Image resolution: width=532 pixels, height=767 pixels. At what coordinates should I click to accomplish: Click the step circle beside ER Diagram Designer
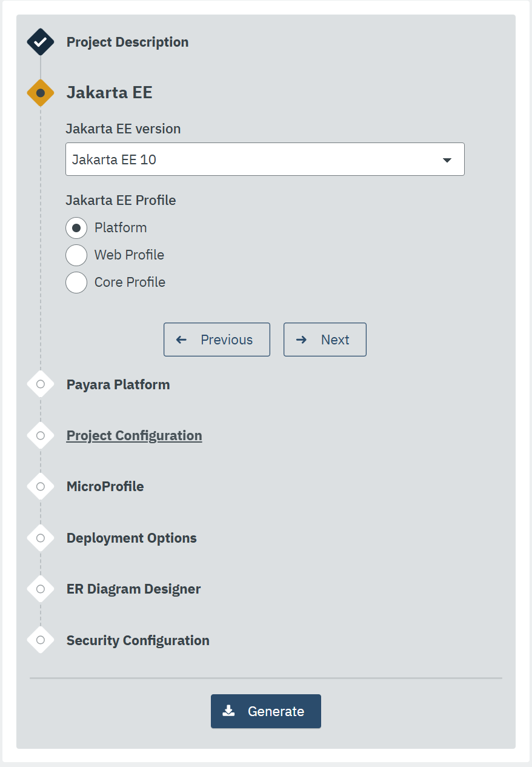[40, 589]
